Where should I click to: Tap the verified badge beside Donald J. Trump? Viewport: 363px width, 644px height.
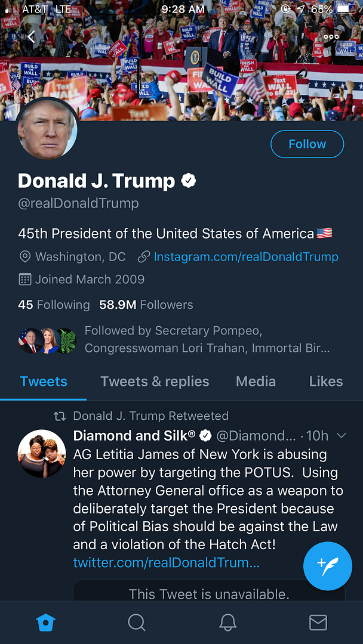click(189, 181)
